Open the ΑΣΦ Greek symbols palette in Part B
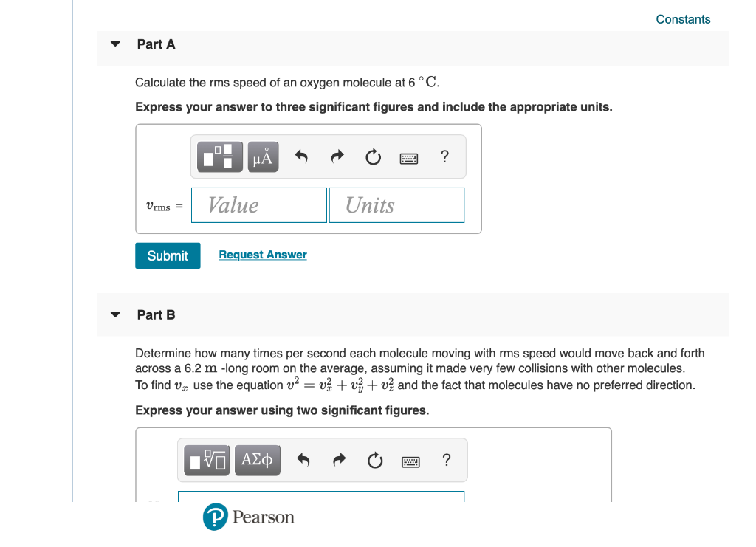Viewport: 756px width, 547px height. (x=257, y=460)
